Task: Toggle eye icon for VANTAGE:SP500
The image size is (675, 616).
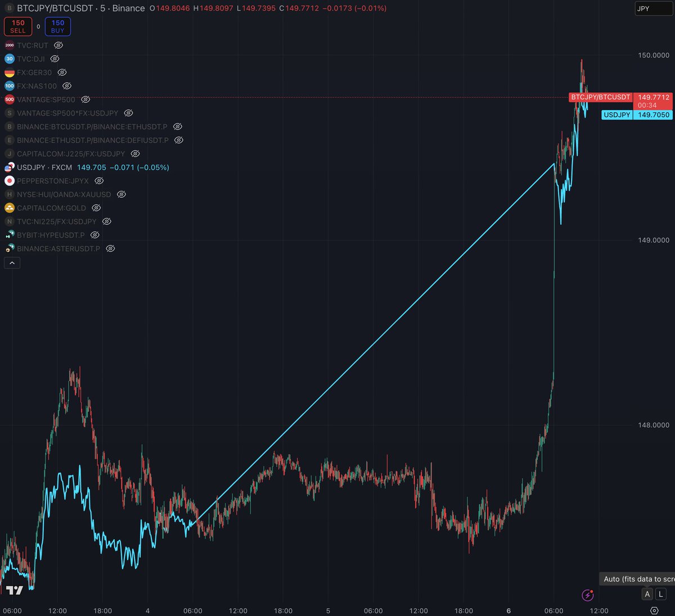Action: coord(85,99)
